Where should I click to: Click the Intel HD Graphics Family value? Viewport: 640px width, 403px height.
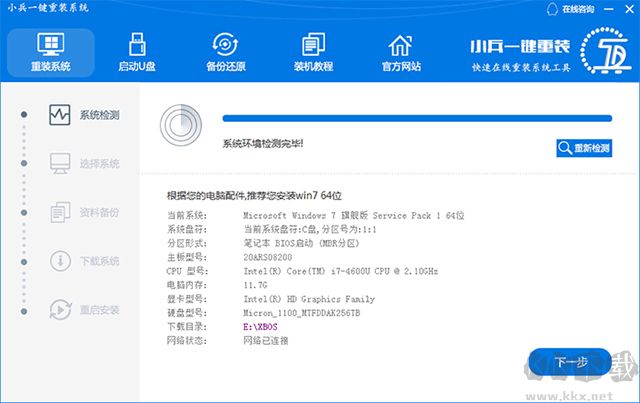(309, 299)
